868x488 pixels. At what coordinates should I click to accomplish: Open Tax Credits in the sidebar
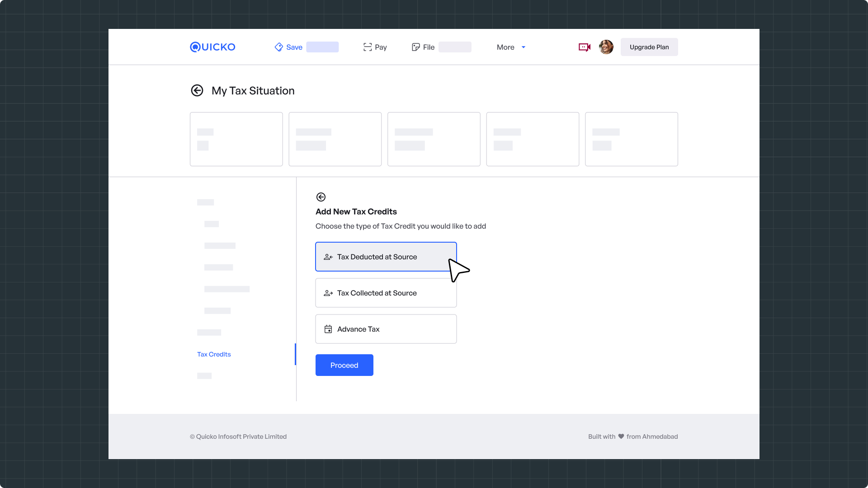(214, 354)
